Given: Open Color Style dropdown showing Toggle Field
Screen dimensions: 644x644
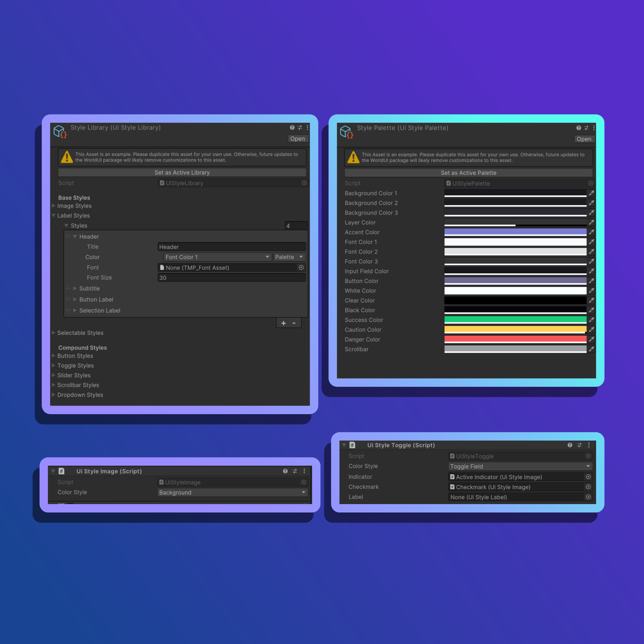Looking at the screenshot, I should pyautogui.click(x=520, y=466).
